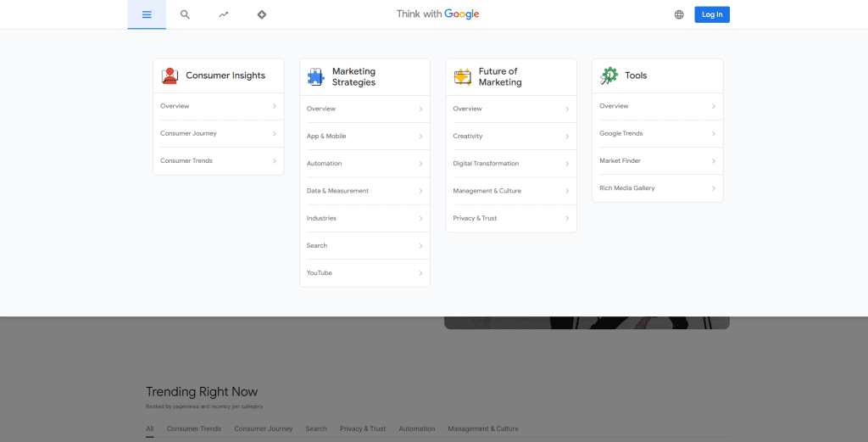Open the Future of Marketing heading

tap(500, 77)
